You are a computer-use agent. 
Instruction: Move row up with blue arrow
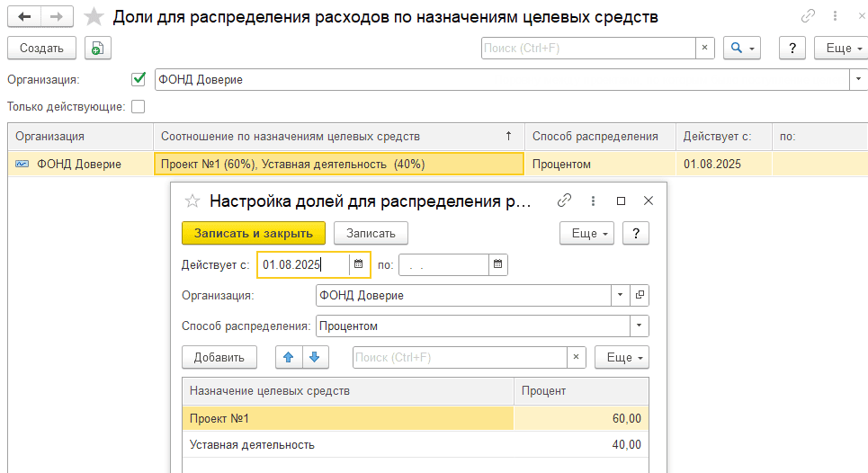[289, 357]
